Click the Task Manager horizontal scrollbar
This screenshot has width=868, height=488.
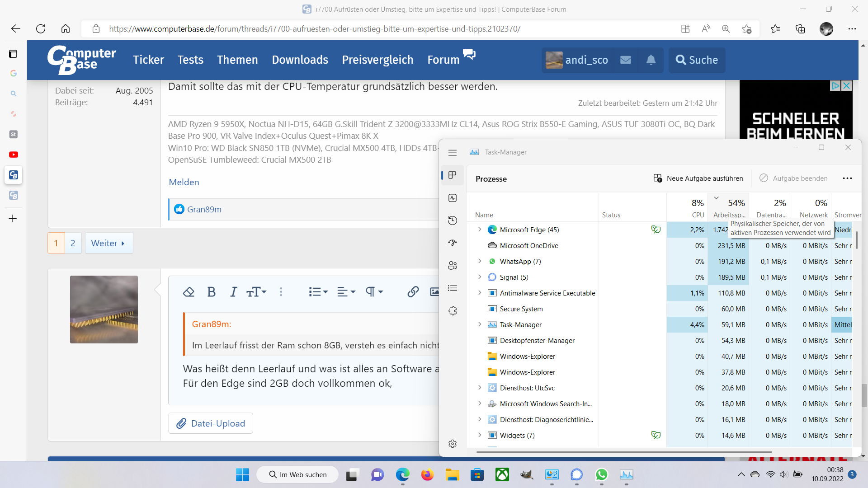click(624, 452)
